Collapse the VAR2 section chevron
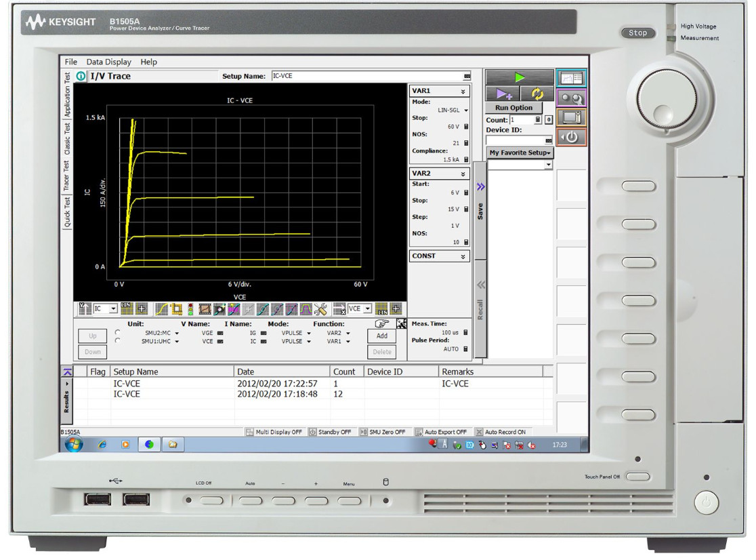 click(463, 174)
